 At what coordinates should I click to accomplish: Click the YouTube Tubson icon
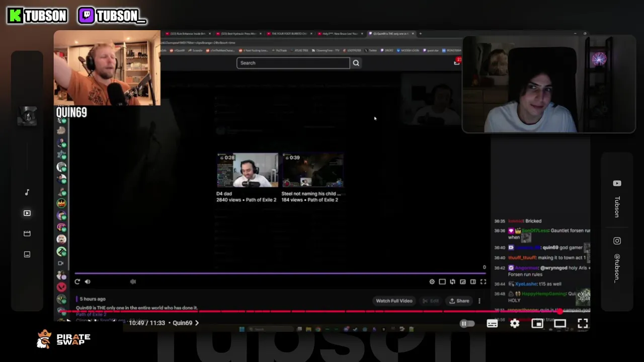(617, 184)
